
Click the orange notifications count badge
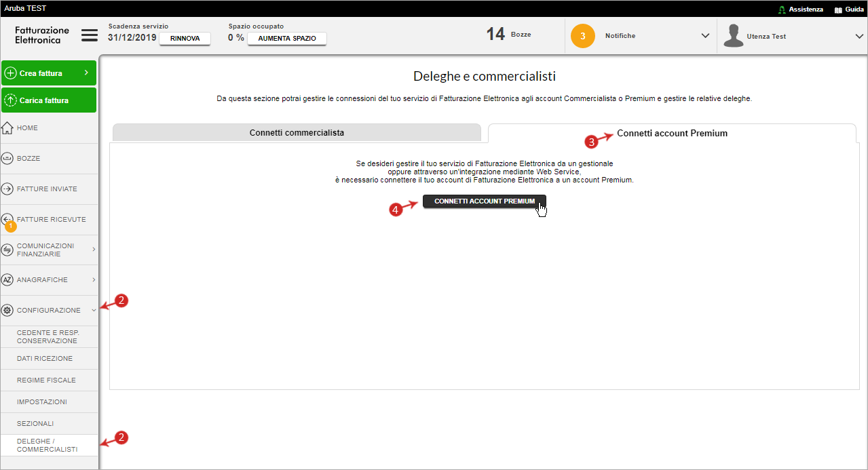pos(582,36)
